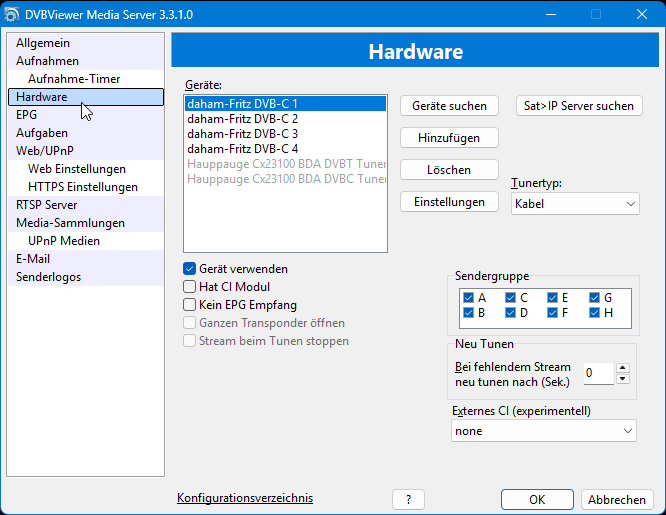The width and height of the screenshot is (666, 515).
Task: Enable the 'Hat CI Modul' checkbox
Action: click(190, 287)
